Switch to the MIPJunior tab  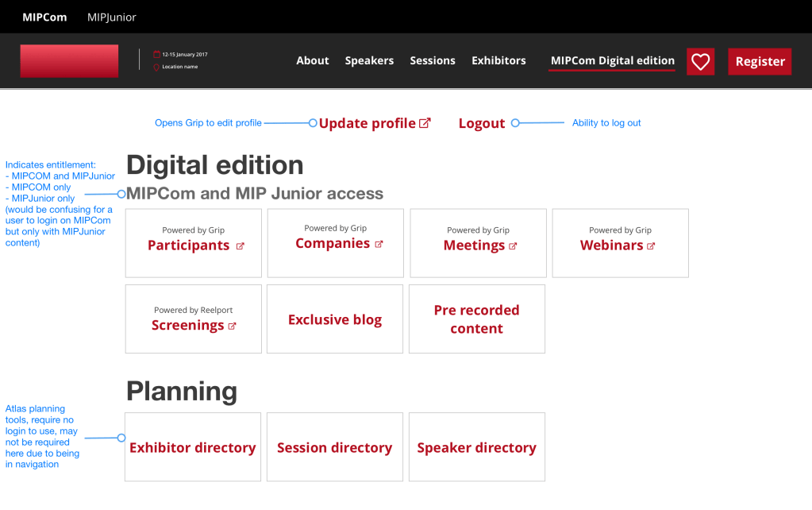coord(112,17)
